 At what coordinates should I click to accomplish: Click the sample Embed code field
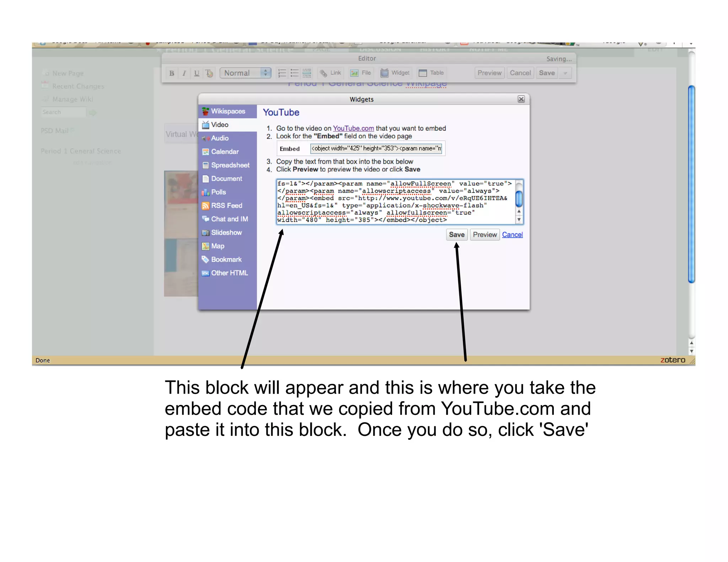(x=376, y=148)
